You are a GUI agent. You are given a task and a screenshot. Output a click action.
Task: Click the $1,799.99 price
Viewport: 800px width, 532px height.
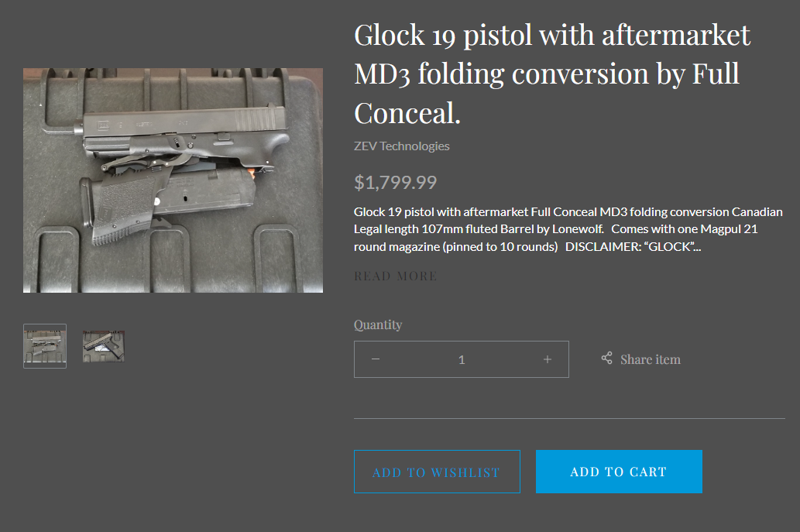point(395,183)
